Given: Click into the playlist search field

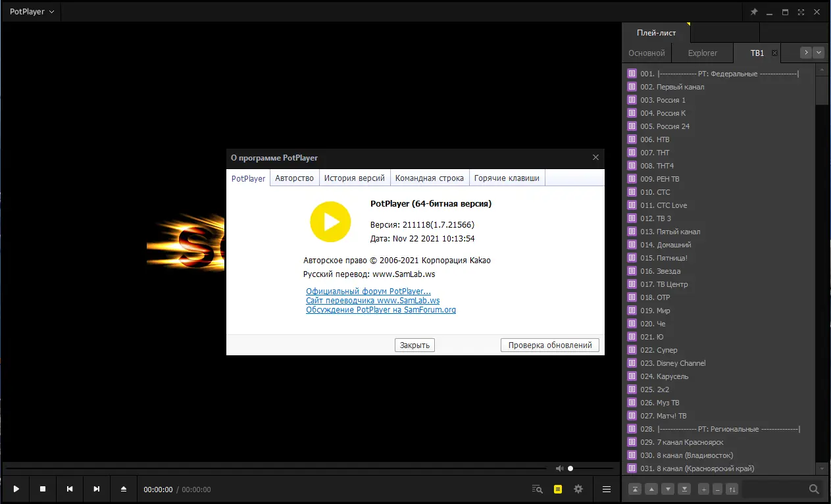Looking at the screenshot, I should [774, 489].
